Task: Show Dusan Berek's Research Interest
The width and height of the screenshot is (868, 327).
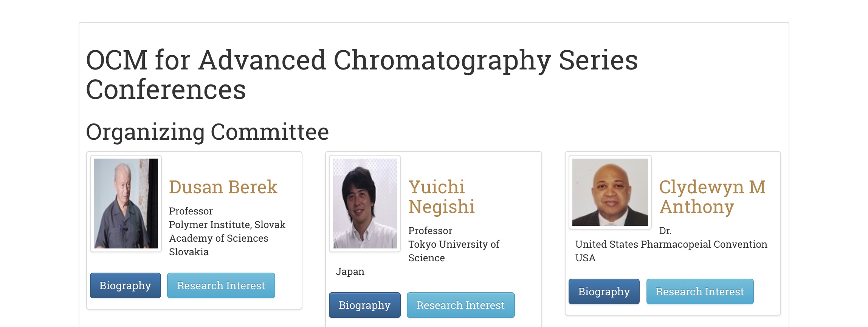Action: (x=221, y=285)
